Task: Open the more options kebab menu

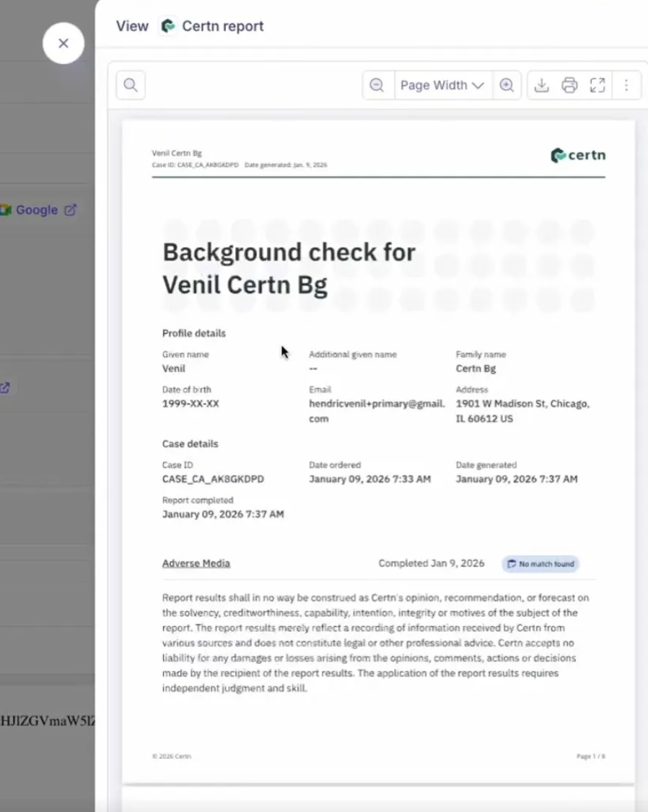Action: 626,85
